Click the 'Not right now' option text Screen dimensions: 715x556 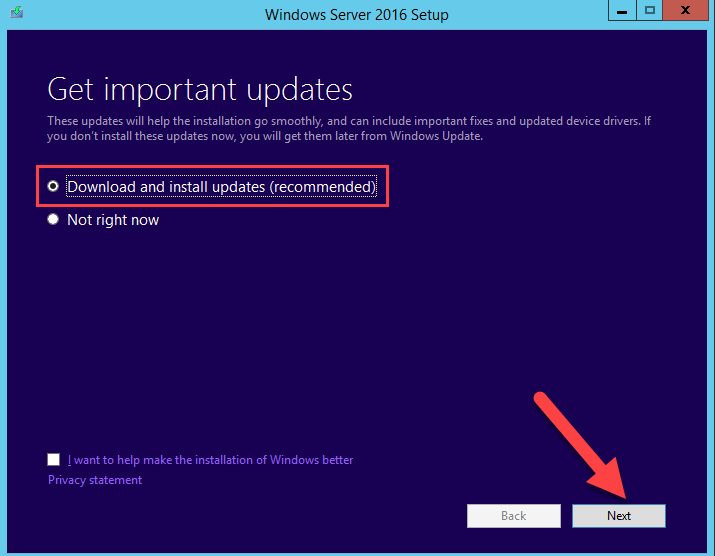pos(113,220)
